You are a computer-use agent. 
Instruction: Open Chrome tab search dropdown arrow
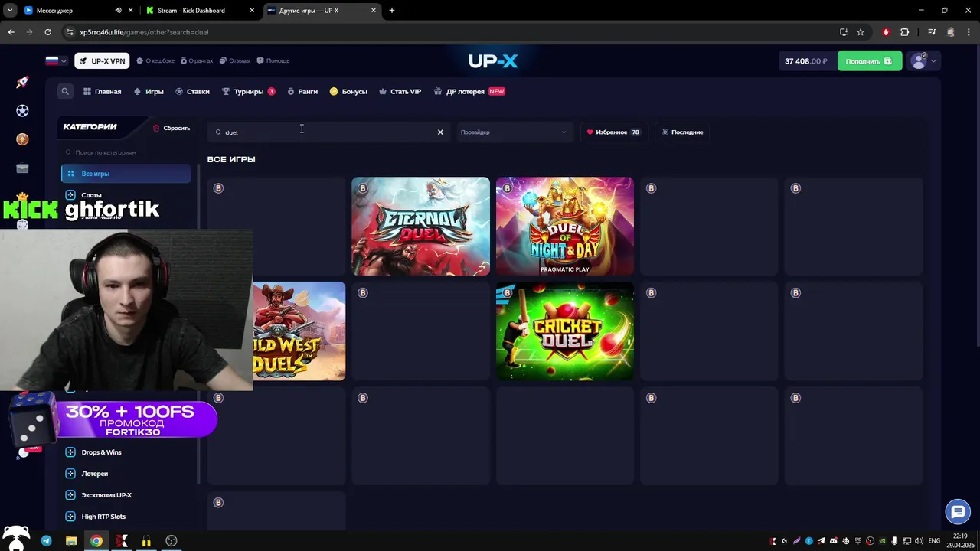click(10, 11)
